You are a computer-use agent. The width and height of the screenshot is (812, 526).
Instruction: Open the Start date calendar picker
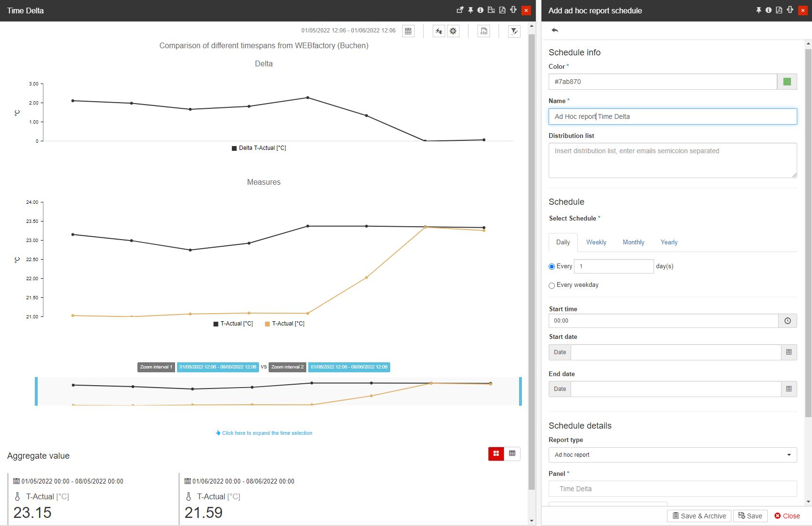pos(789,352)
